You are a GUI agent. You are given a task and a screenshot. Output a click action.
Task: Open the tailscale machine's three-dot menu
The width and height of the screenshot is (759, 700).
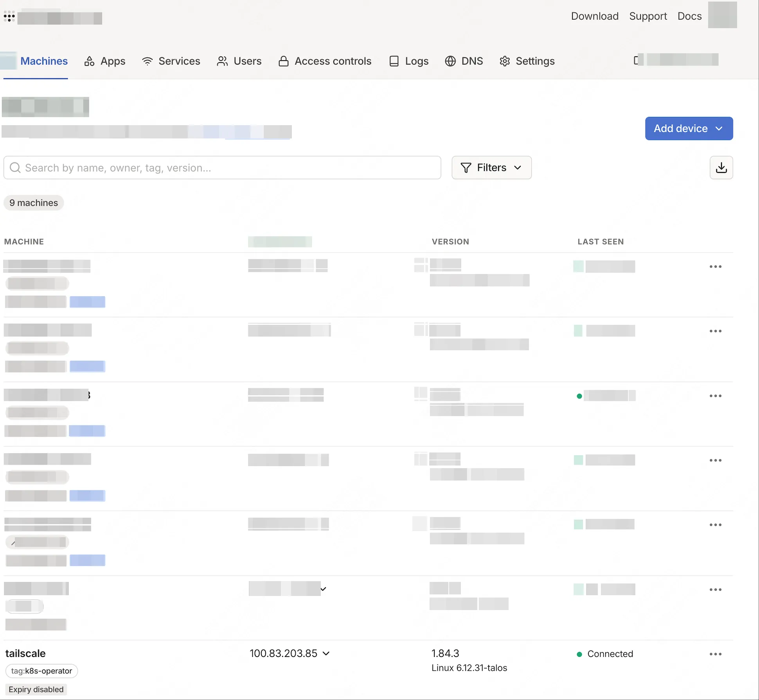tap(715, 654)
